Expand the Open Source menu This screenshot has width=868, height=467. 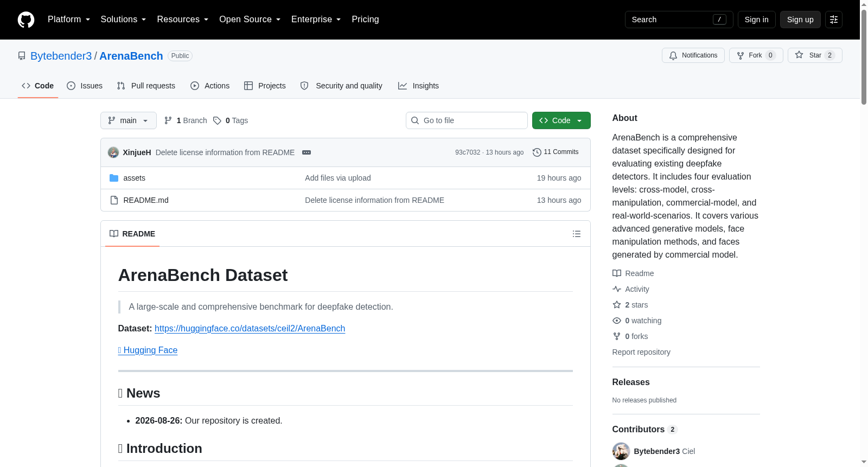tap(250, 20)
